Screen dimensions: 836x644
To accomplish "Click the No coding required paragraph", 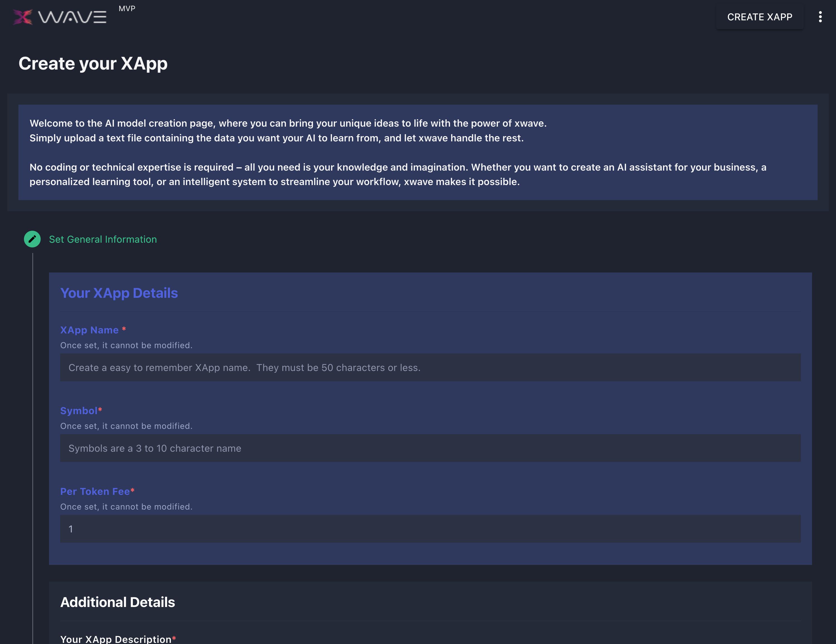I will [x=398, y=174].
